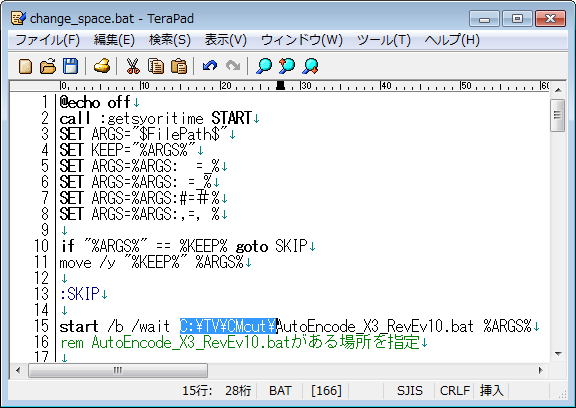The height and width of the screenshot is (408, 576).
Task: Undo the last edit
Action: [210, 66]
